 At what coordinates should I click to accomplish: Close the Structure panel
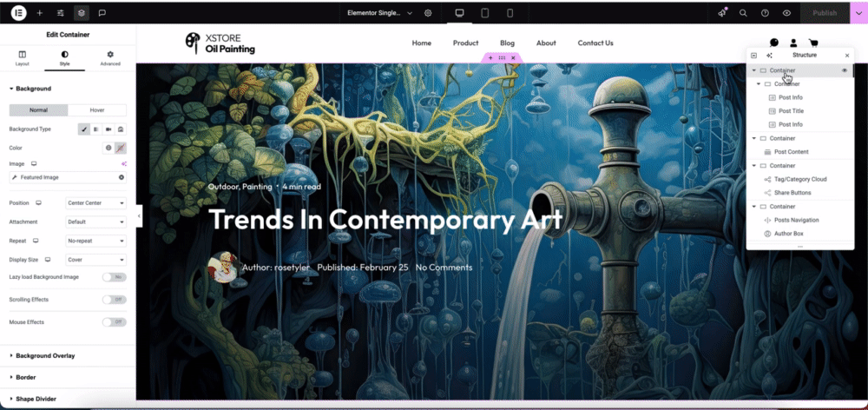tap(847, 56)
